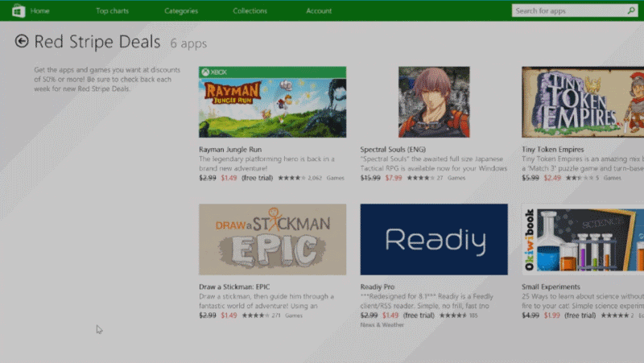Click the back arrow beside Red Stripe Deals

[x=22, y=42]
